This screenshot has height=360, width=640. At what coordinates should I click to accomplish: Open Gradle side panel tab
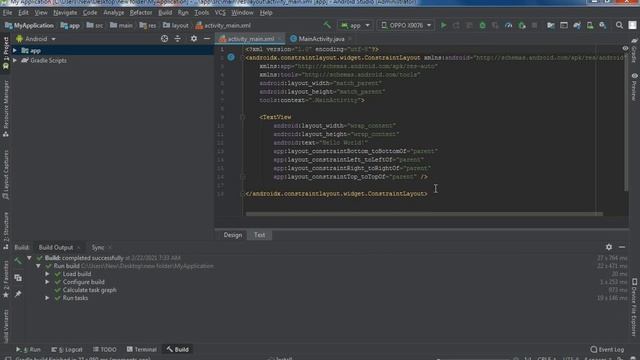(x=634, y=51)
